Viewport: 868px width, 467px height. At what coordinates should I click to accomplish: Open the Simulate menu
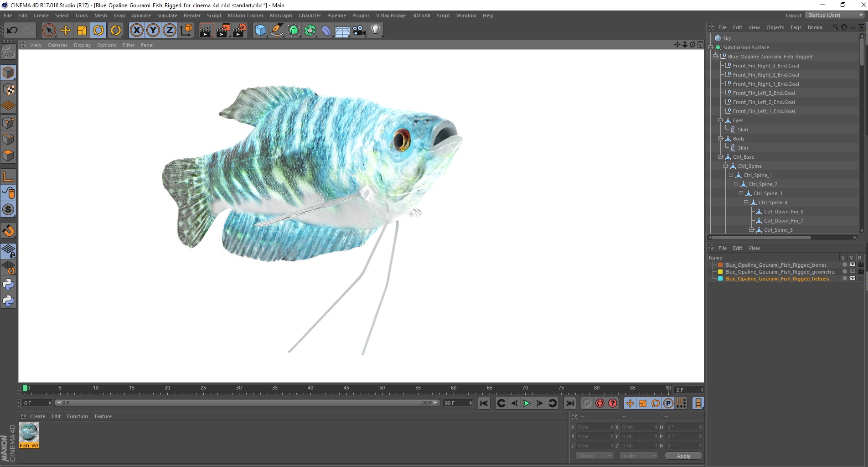(x=167, y=16)
